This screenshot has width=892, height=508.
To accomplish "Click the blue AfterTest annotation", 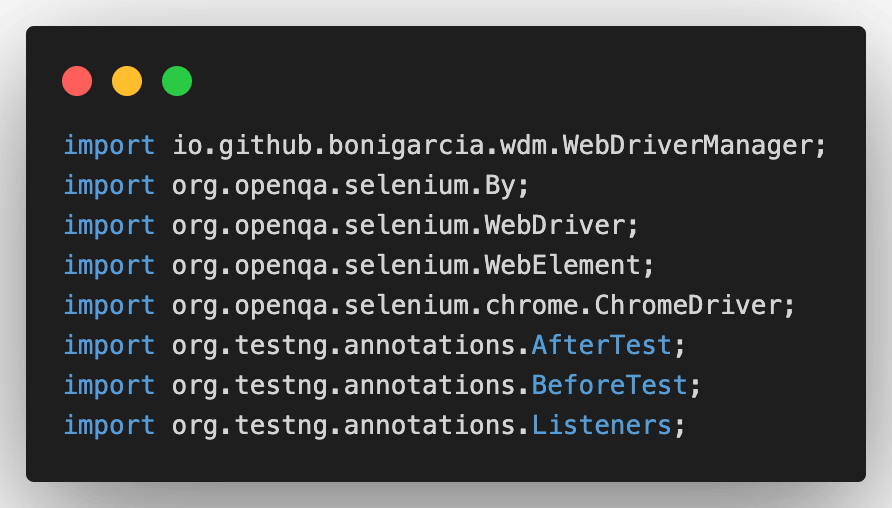I will tap(601, 345).
